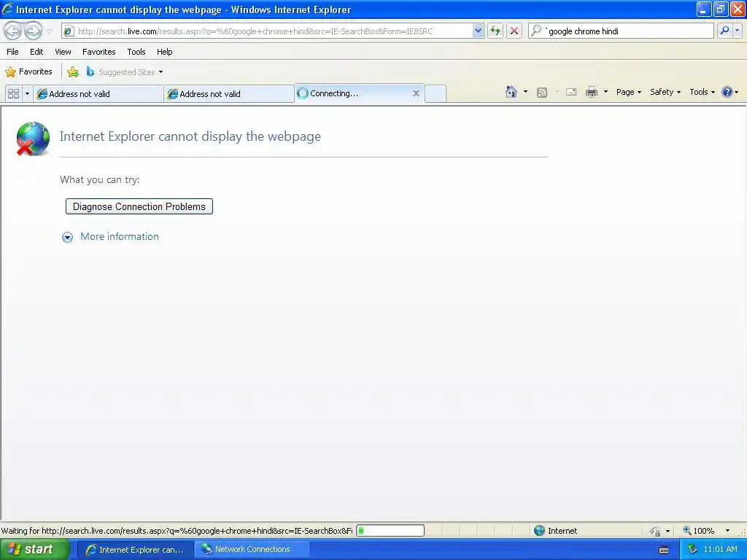Click the 100% zoom level button
This screenshot has width=747, height=560.
[698, 531]
